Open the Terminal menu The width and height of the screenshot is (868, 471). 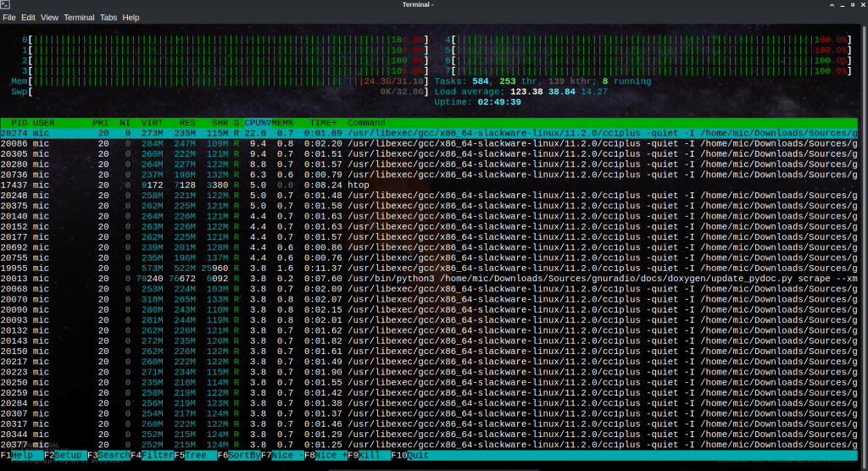point(79,17)
